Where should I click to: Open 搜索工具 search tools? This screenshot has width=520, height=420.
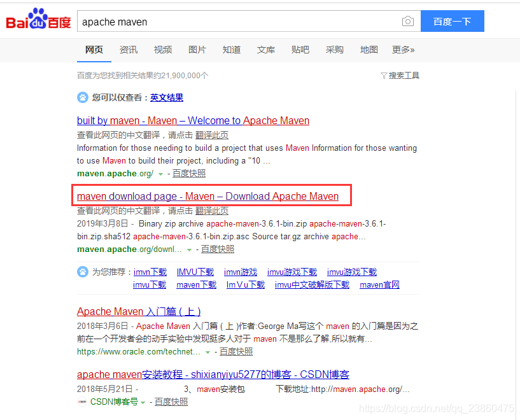pyautogui.click(x=404, y=76)
